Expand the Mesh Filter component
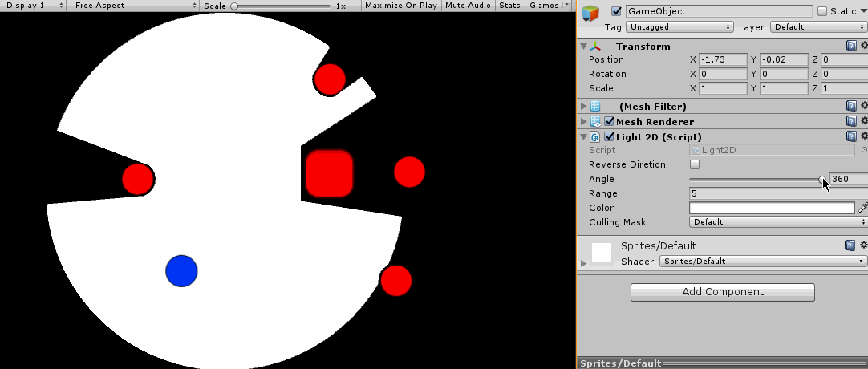 (x=583, y=107)
